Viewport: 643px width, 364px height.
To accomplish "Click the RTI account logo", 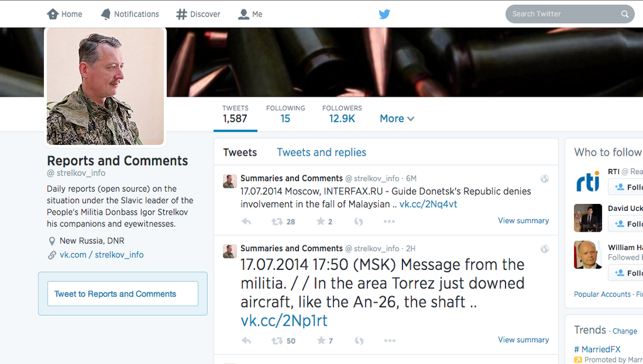I will [588, 182].
